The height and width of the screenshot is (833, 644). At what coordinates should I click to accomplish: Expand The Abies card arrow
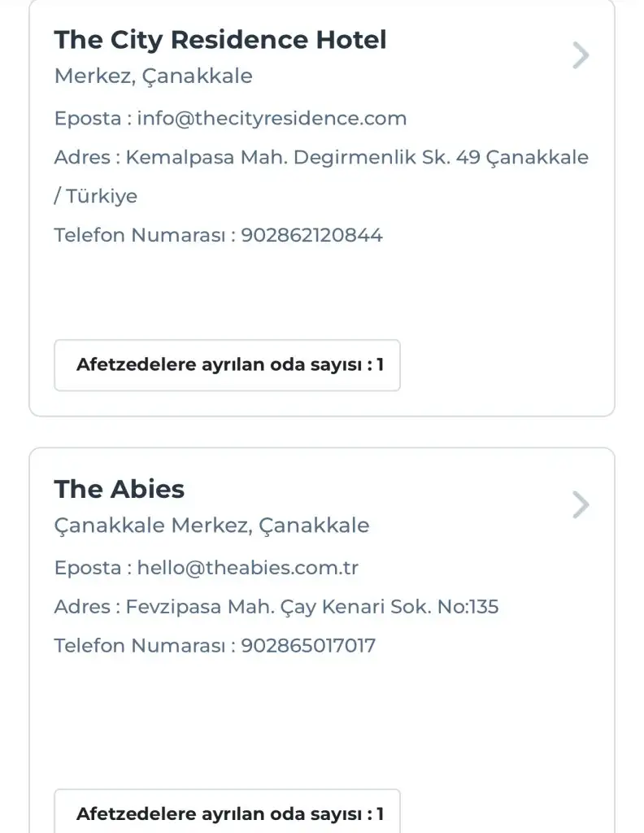point(580,505)
